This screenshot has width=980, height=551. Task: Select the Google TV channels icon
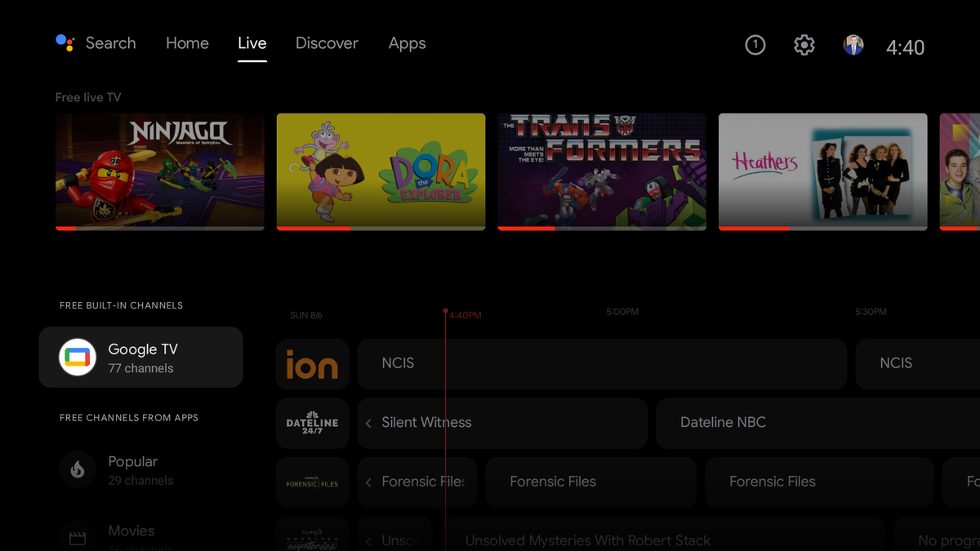pos(78,358)
